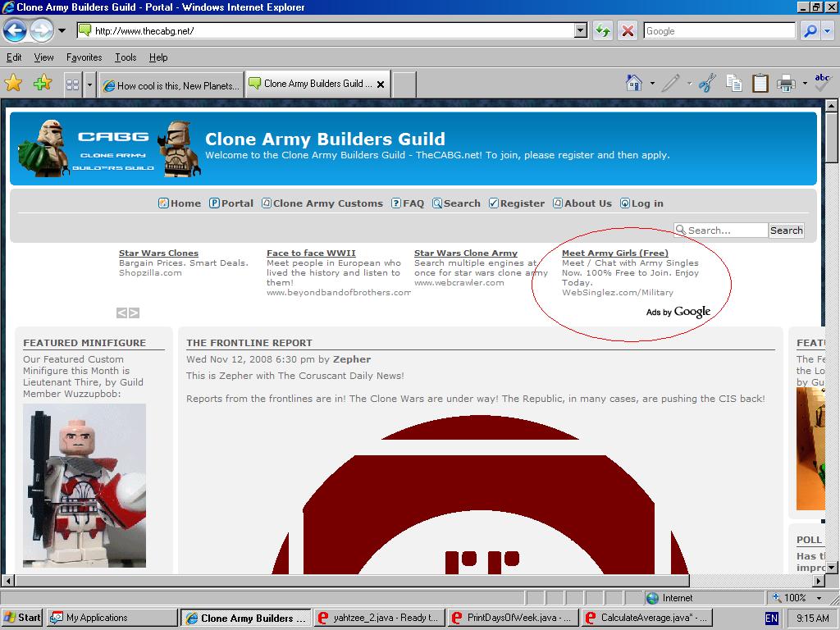Go back with the browser Back arrow
Screen dimensions: 840x630
(x=15, y=30)
